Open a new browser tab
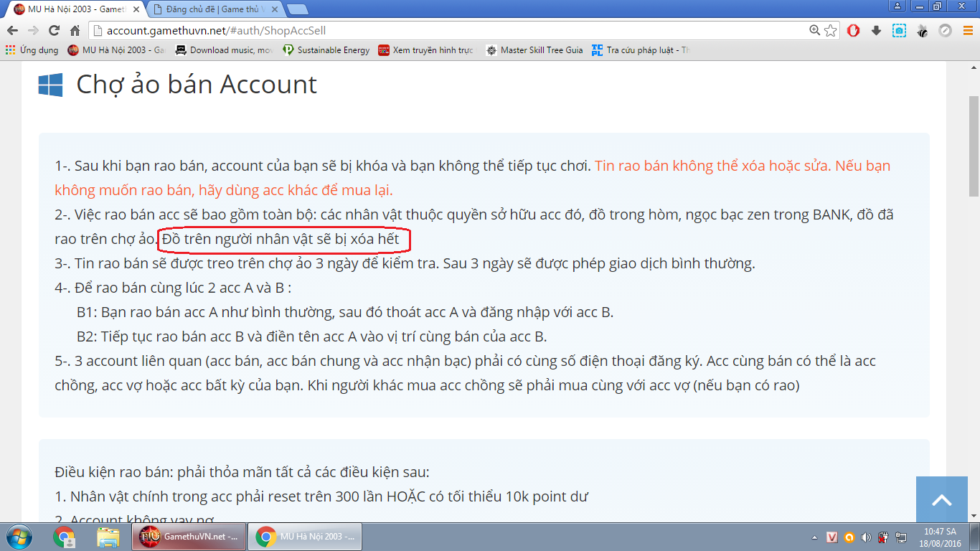This screenshot has height=551, width=980. [297, 9]
